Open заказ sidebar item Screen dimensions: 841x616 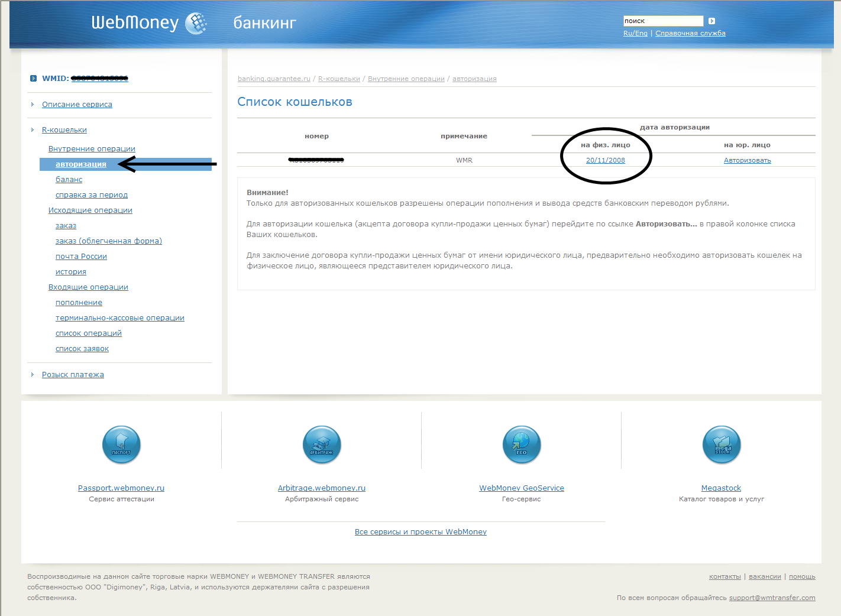66,225
